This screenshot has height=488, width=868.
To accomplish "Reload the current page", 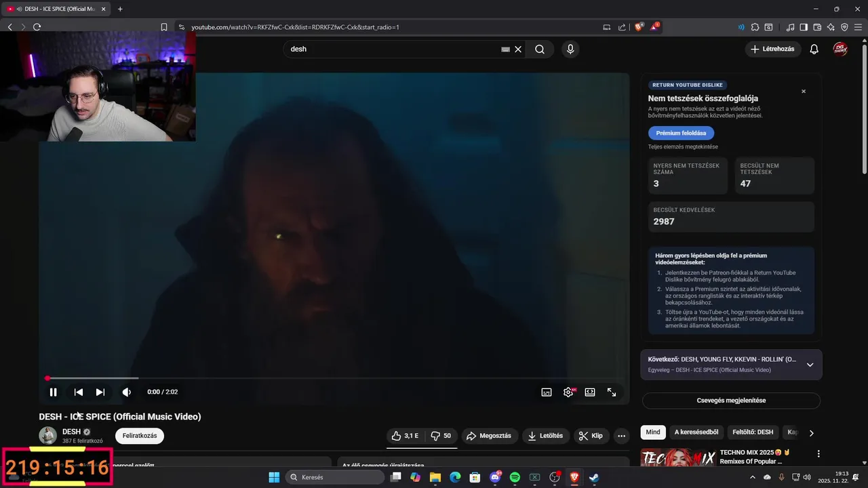I will click(37, 27).
